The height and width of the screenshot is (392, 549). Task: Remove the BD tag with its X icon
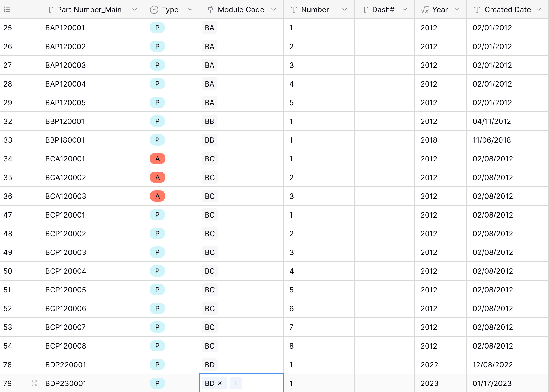pyautogui.click(x=220, y=383)
